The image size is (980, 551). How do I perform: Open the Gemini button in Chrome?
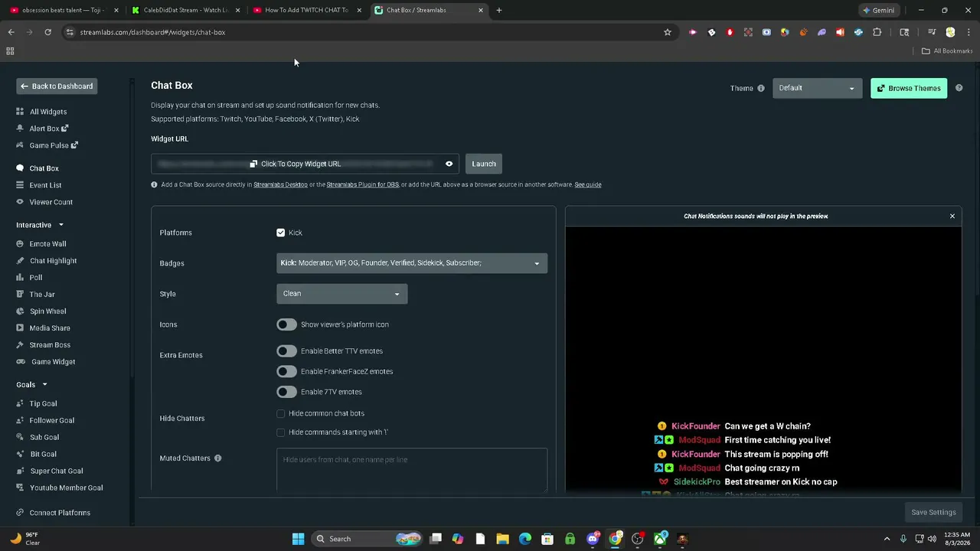tap(877, 10)
